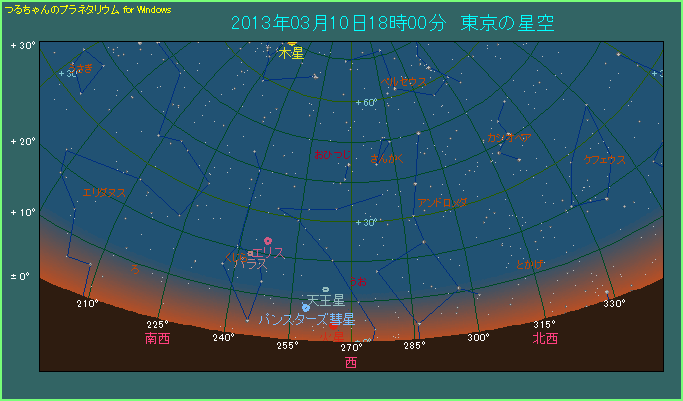Click the とかげ constellation label
This screenshot has height=401, width=683.
coord(531,263)
